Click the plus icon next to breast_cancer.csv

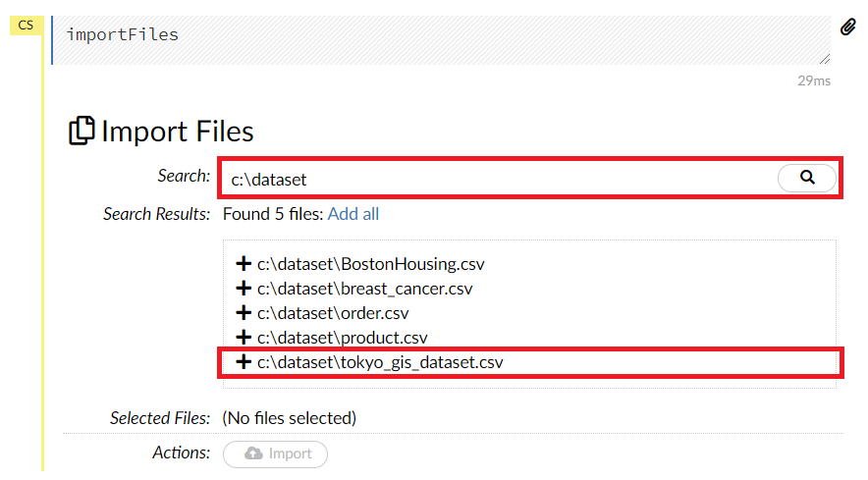244,289
